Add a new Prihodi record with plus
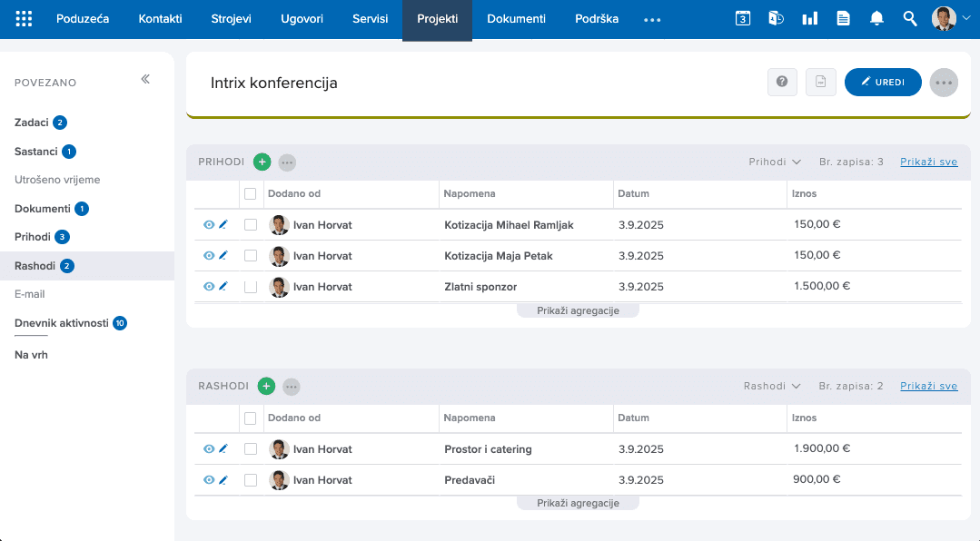Screen dimensions: 980x541 (262, 162)
